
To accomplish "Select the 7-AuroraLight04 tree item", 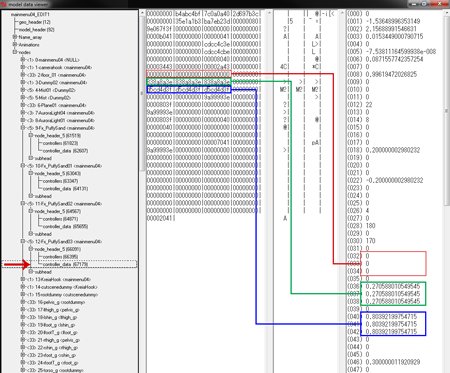I will pyautogui.click(x=61, y=113).
